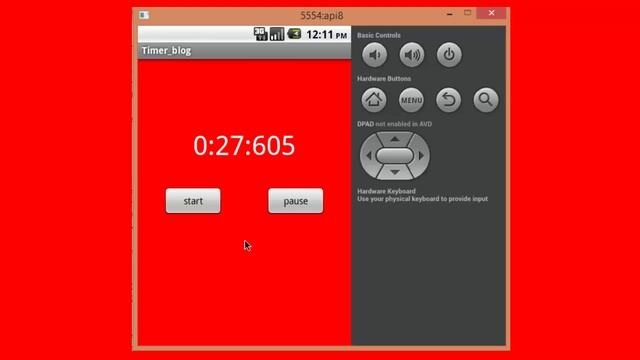
Task: Open the hardware MENU button
Action: tap(411, 100)
